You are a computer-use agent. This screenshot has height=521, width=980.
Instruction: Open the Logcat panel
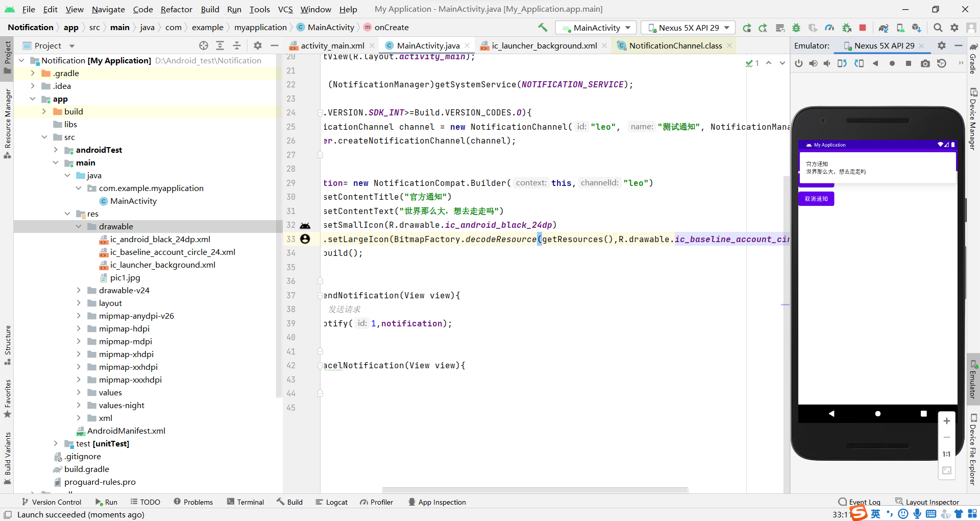pyautogui.click(x=331, y=502)
